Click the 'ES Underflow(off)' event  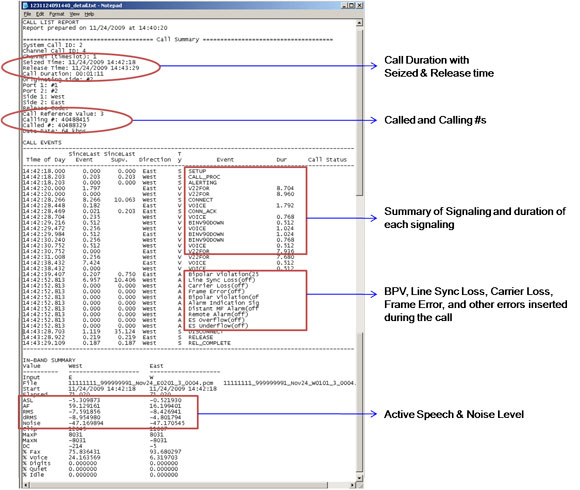[218, 326]
